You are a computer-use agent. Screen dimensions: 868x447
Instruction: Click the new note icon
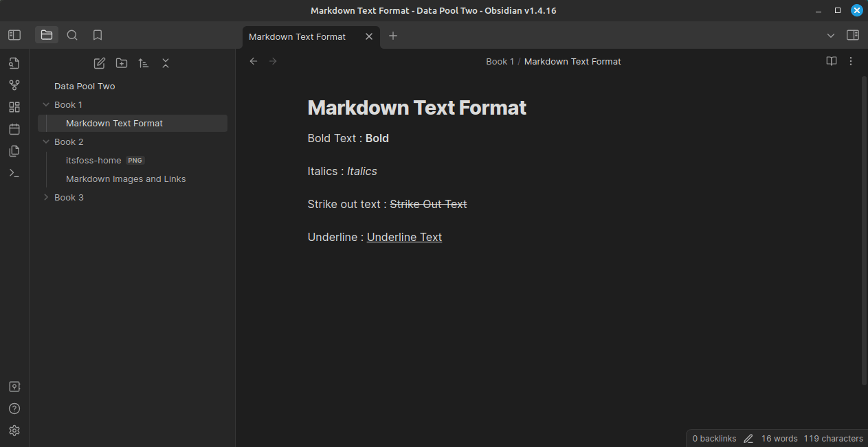(100, 63)
